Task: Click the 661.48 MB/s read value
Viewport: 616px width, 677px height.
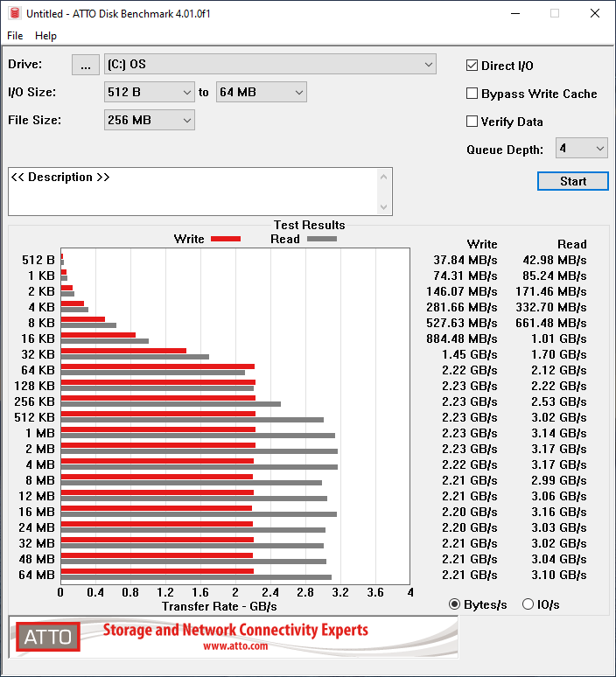Action: (x=551, y=323)
